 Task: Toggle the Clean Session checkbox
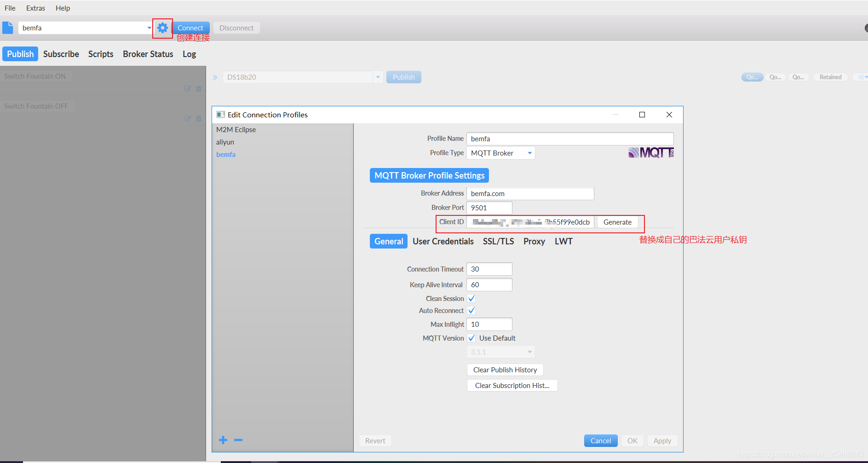(471, 298)
